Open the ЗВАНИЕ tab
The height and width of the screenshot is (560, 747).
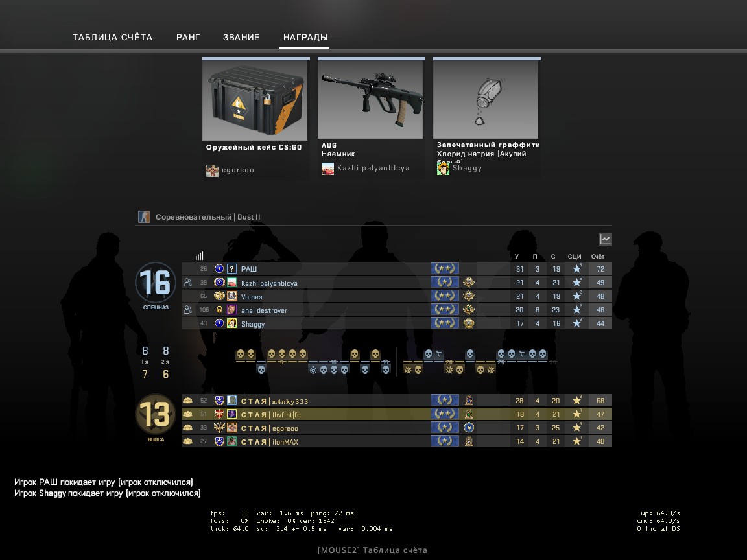coord(241,37)
